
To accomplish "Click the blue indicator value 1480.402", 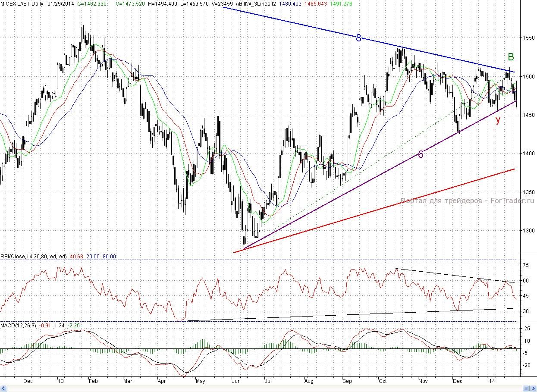I will 289,3.
